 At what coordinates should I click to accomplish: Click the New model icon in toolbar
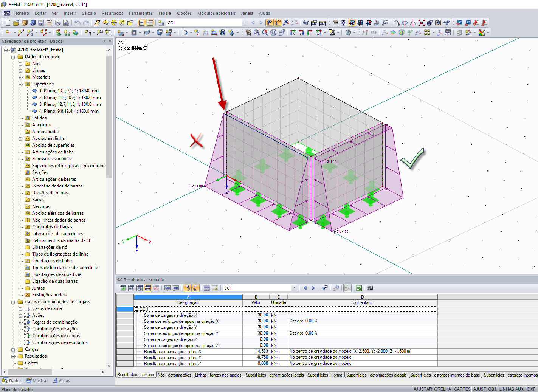(8, 23)
